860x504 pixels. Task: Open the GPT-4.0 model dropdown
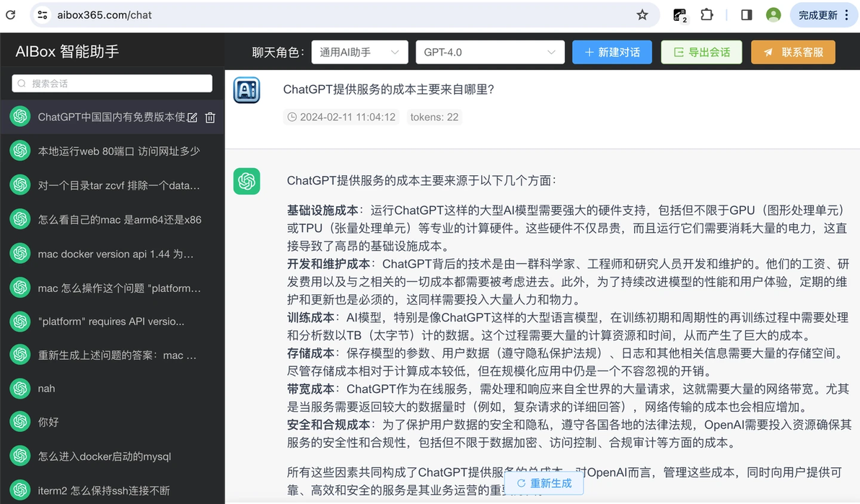pos(490,52)
